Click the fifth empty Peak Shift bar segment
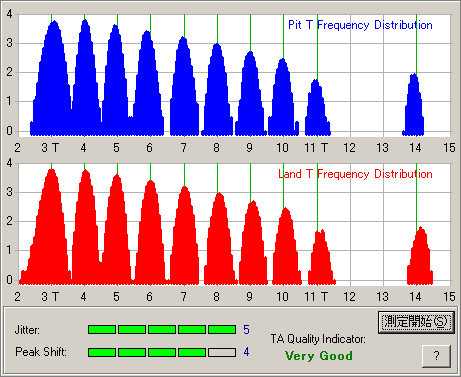The image size is (461, 377). tap(222, 352)
